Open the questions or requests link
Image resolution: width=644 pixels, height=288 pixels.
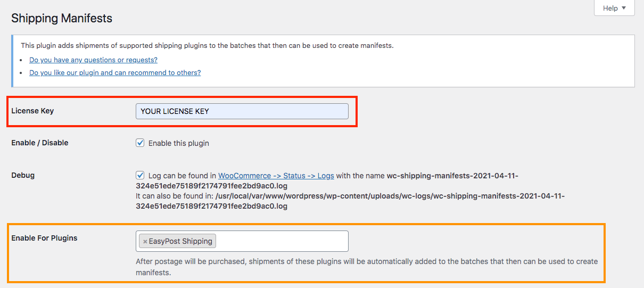tap(93, 60)
